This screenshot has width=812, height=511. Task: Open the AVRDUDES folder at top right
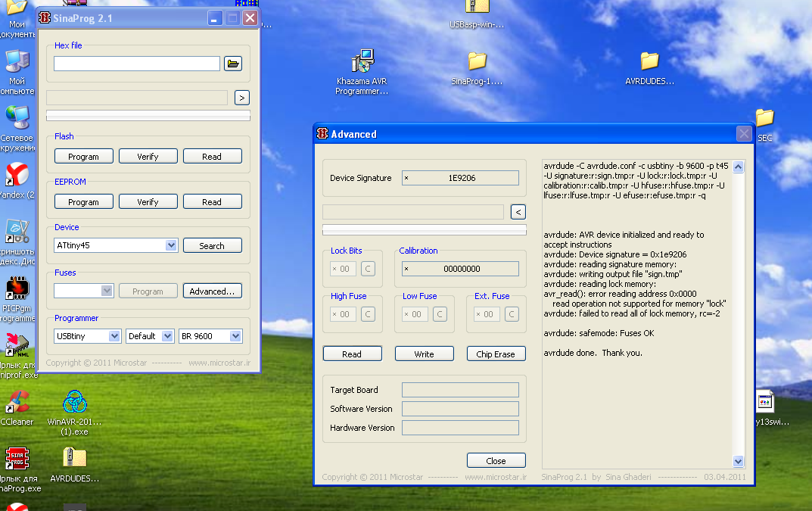(x=649, y=62)
